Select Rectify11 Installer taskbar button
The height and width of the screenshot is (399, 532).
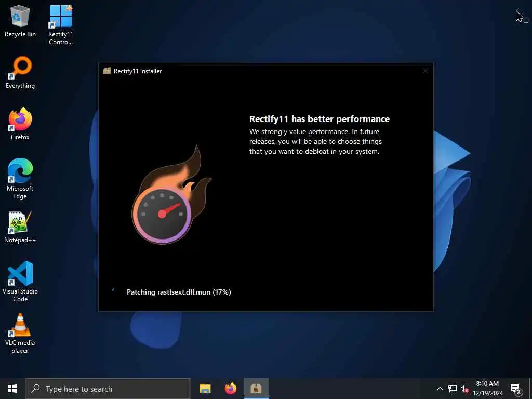coord(256,389)
